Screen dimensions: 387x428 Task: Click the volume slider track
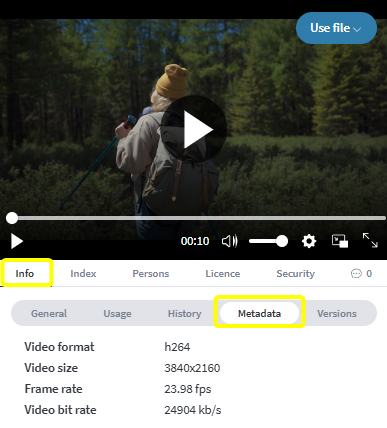pos(268,241)
